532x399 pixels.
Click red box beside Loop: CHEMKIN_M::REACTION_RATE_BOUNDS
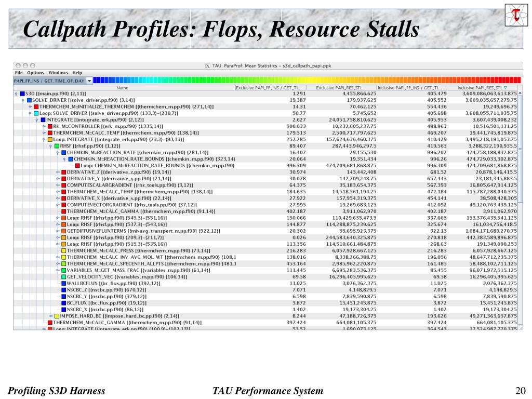click(x=77, y=166)
